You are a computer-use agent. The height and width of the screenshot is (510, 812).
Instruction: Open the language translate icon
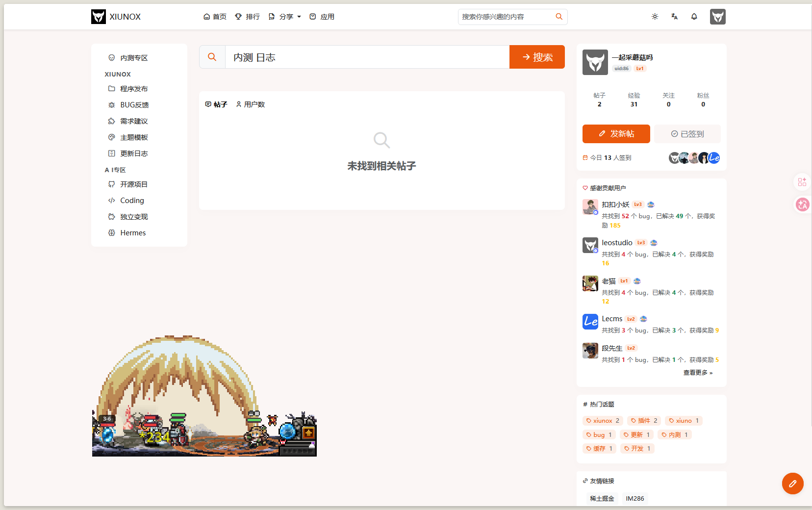pos(674,17)
